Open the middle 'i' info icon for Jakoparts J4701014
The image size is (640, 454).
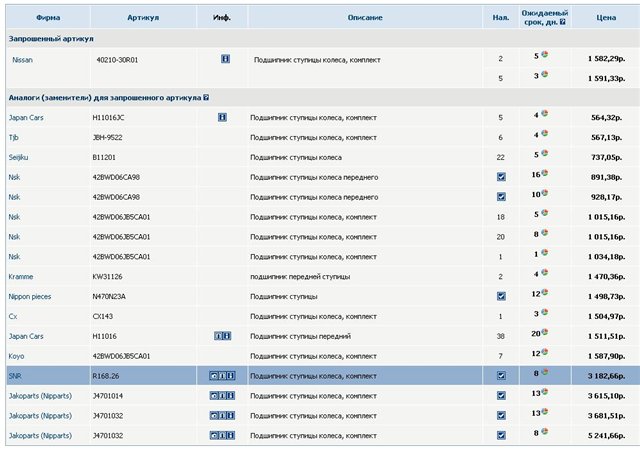[222, 396]
